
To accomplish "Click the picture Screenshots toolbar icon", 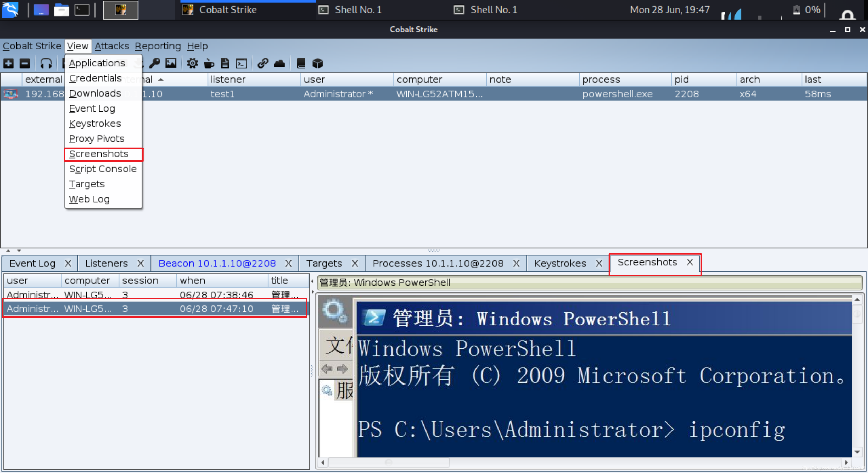I will (171, 63).
